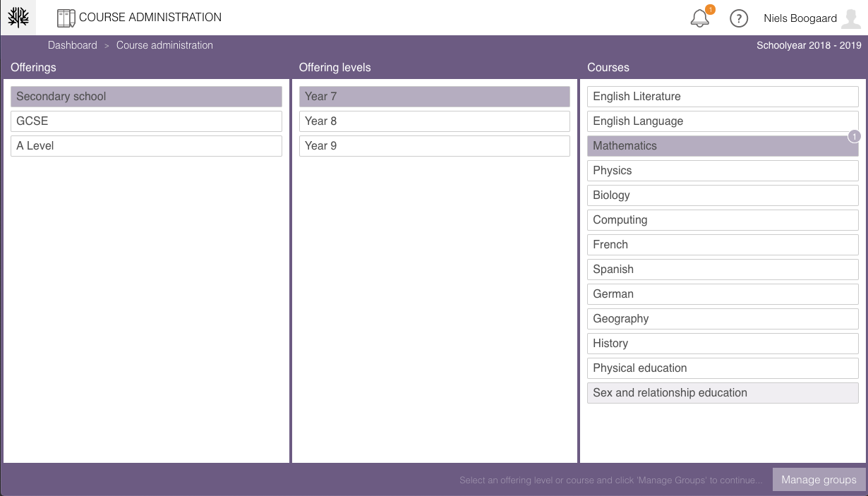Select the French course in the Courses list
Viewport: 868px width, 496px height.
point(723,244)
